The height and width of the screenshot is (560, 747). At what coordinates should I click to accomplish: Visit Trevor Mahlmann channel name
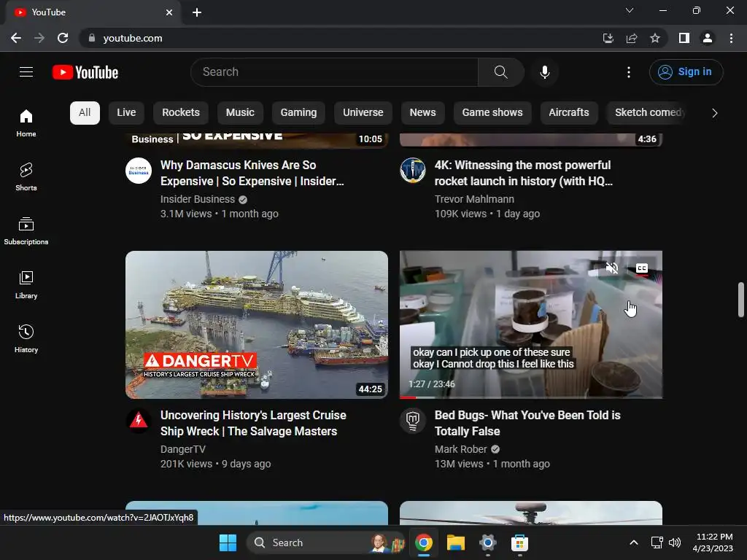coord(474,199)
